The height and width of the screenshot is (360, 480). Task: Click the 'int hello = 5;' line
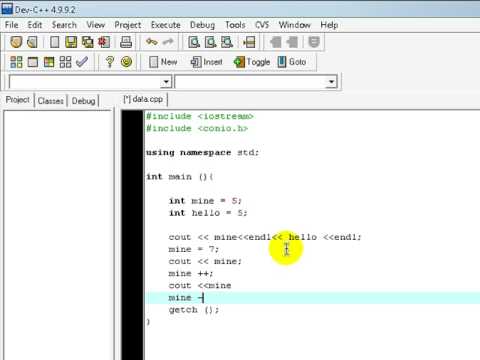(208, 213)
